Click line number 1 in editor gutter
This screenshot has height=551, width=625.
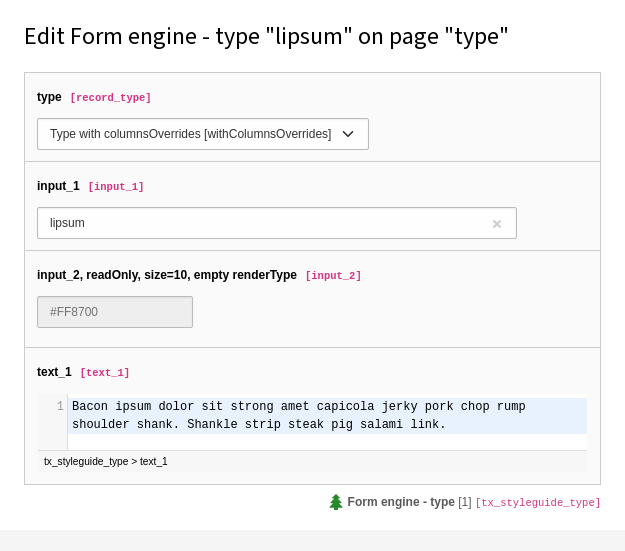click(60, 406)
